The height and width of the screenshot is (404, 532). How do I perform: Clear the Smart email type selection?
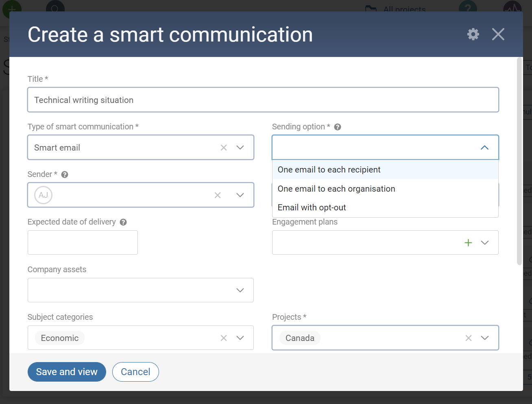(x=223, y=147)
